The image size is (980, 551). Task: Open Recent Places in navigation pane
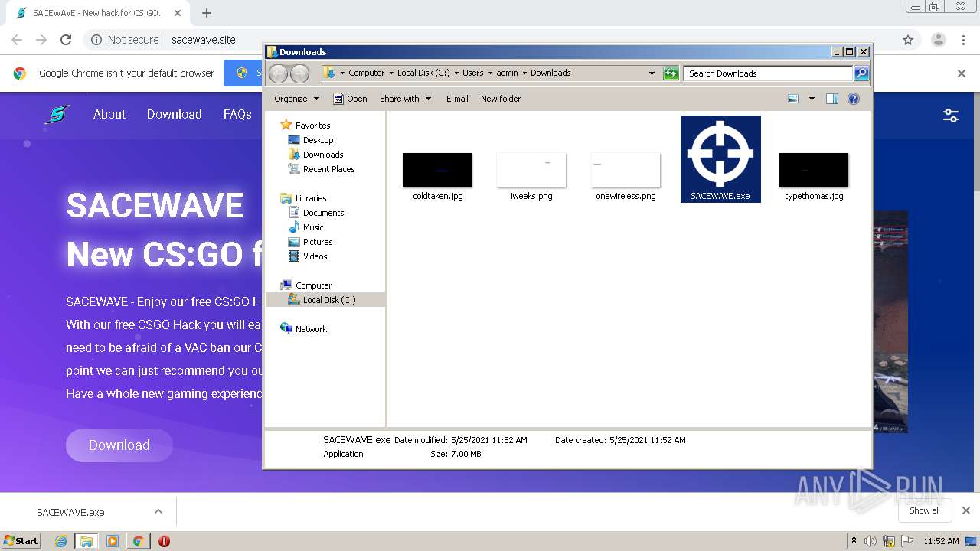(x=328, y=169)
